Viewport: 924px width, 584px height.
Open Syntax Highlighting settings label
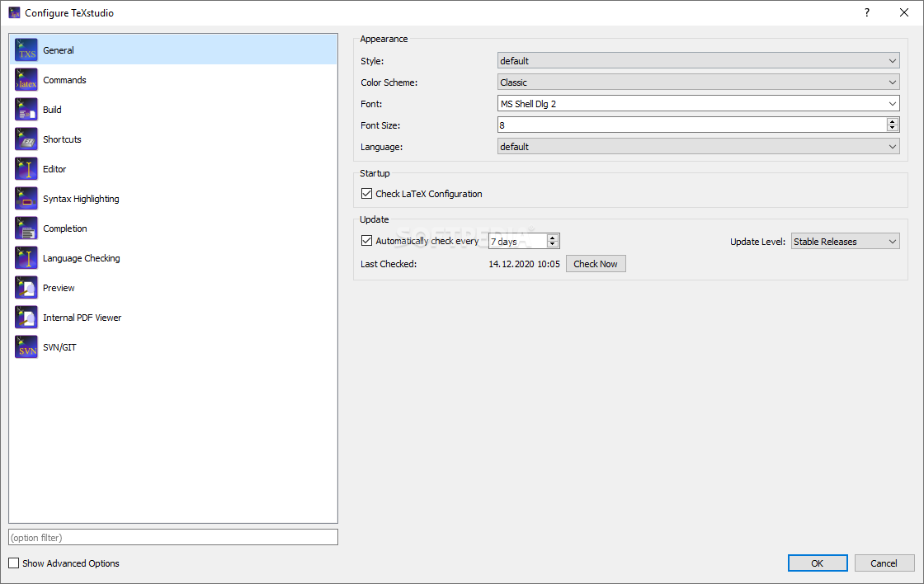[x=81, y=199]
